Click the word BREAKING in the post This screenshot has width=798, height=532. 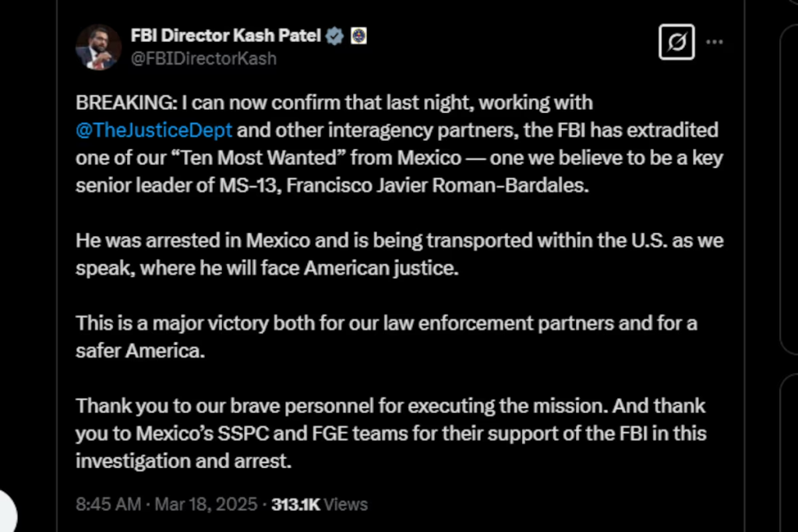click(x=124, y=103)
